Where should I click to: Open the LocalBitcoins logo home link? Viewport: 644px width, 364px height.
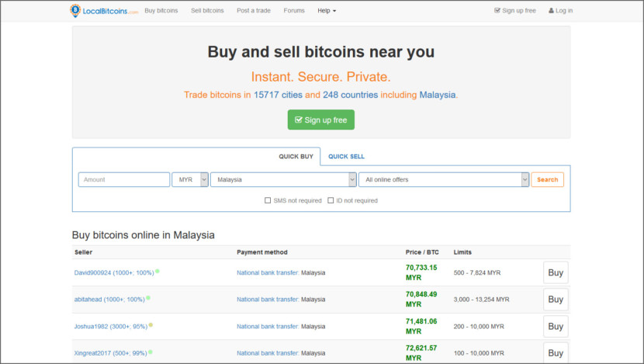104,11
